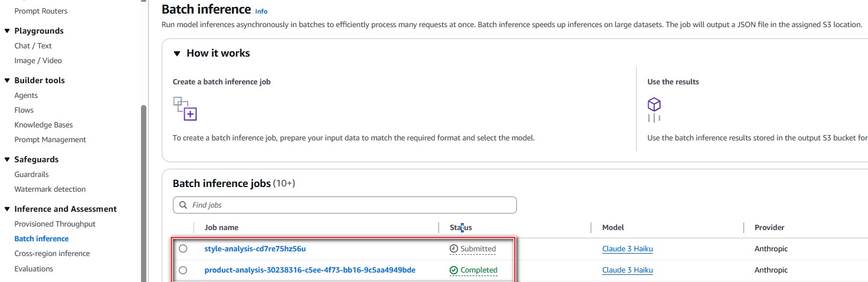
Task: Open Guardrails page
Action: click(31, 175)
